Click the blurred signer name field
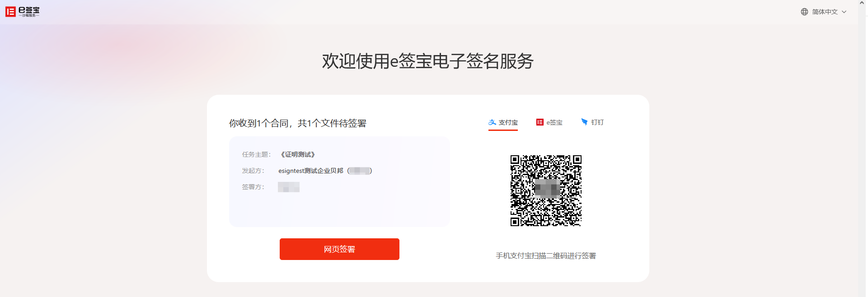The width and height of the screenshot is (868, 297). (289, 187)
